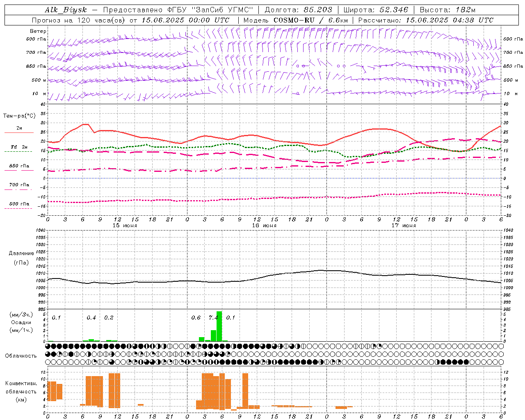Click the "Давление" pressure panel label
The height and width of the screenshot is (420, 525).
[21, 253]
